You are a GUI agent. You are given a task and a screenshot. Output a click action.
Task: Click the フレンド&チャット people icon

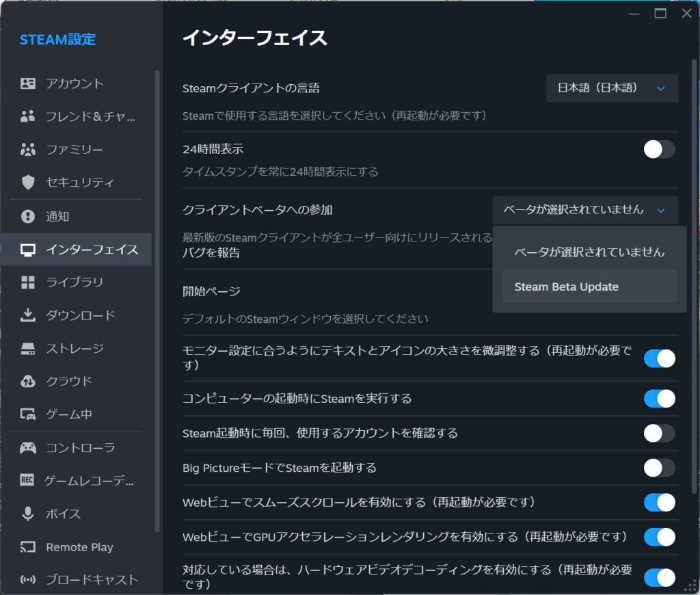click(x=27, y=116)
